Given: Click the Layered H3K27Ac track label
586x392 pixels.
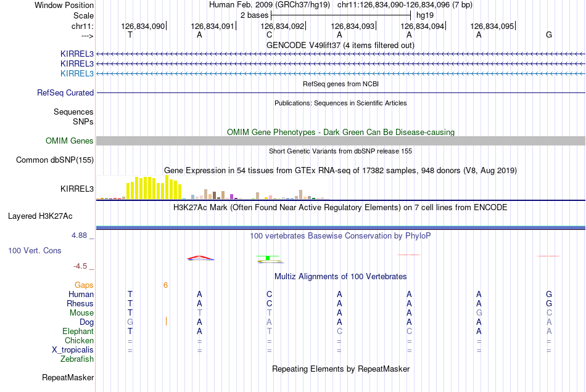Looking at the screenshot, I should (x=40, y=216).
